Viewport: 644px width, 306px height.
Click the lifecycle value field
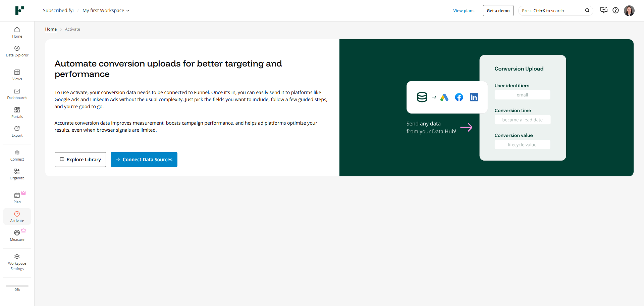522,145
